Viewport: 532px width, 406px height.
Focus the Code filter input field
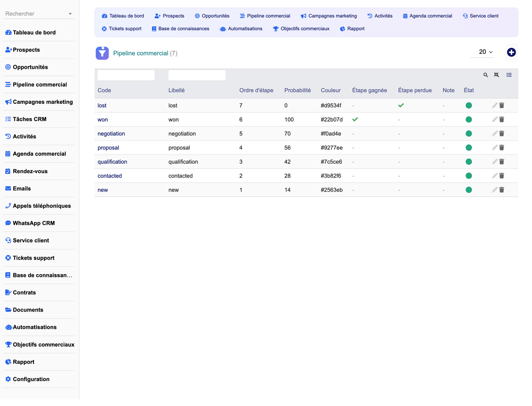pyautogui.click(x=126, y=75)
